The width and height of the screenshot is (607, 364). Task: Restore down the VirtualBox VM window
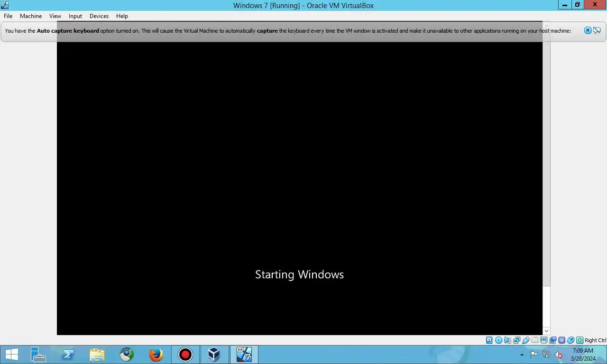pos(577,5)
